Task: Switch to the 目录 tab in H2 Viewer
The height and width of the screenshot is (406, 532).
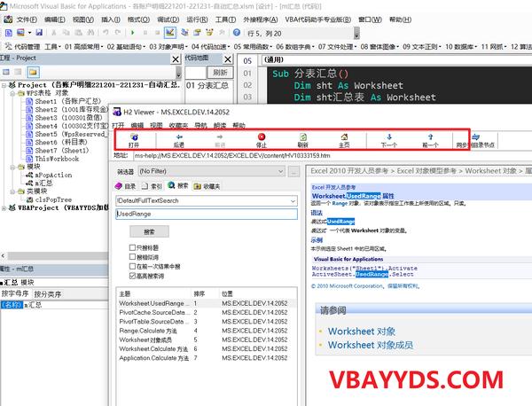Action: (126, 186)
